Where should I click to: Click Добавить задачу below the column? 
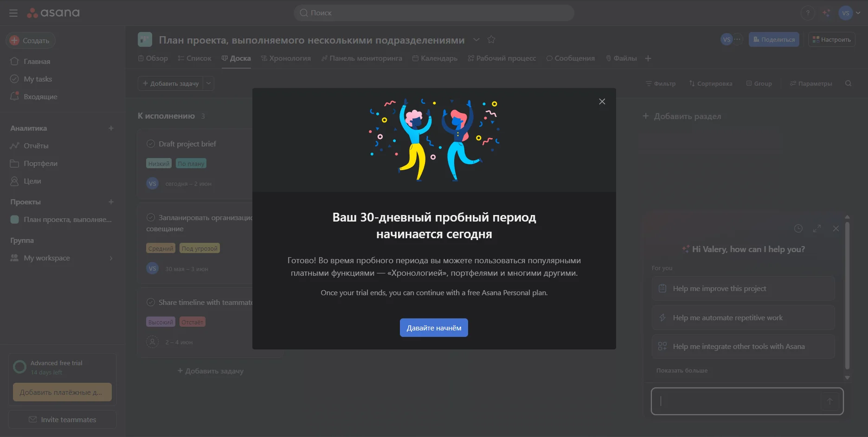click(x=211, y=371)
